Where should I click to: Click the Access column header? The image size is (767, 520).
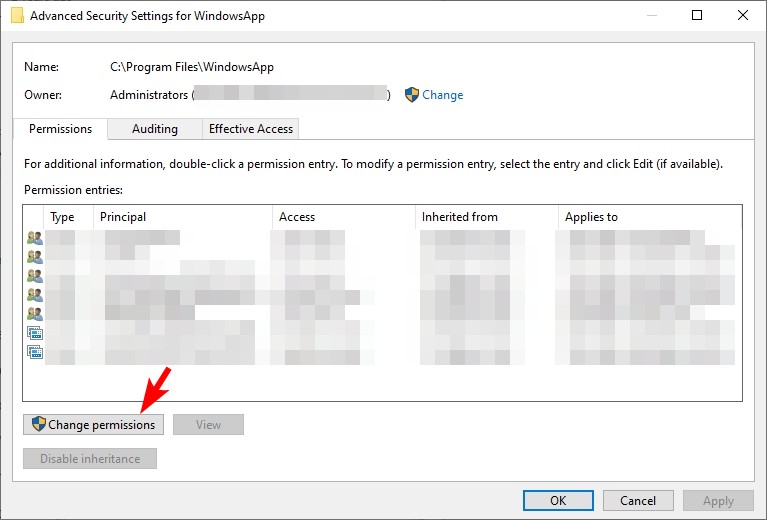click(344, 217)
